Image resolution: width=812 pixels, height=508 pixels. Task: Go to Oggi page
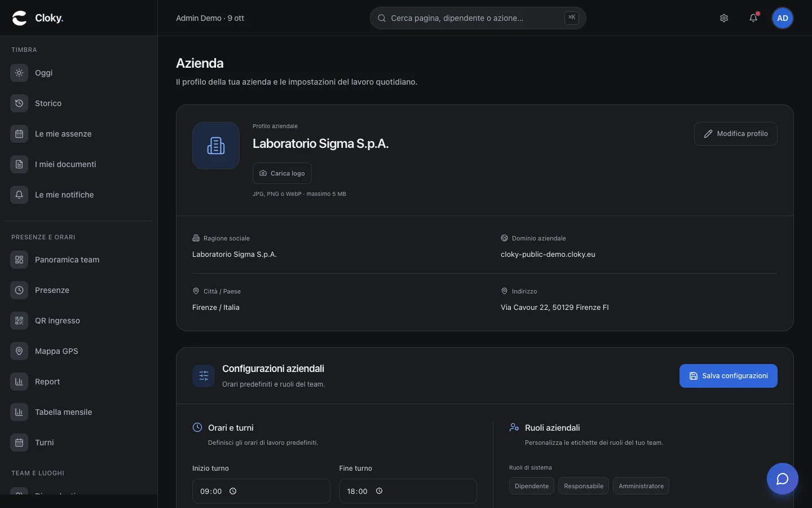pyautogui.click(x=78, y=73)
